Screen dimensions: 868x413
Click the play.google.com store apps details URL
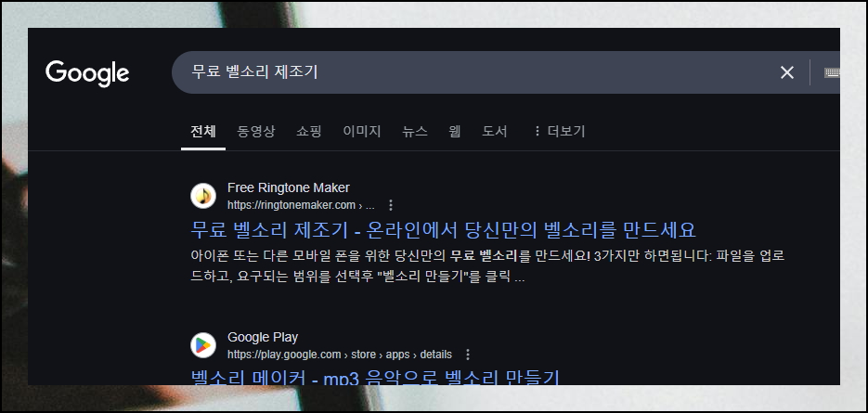(340, 355)
